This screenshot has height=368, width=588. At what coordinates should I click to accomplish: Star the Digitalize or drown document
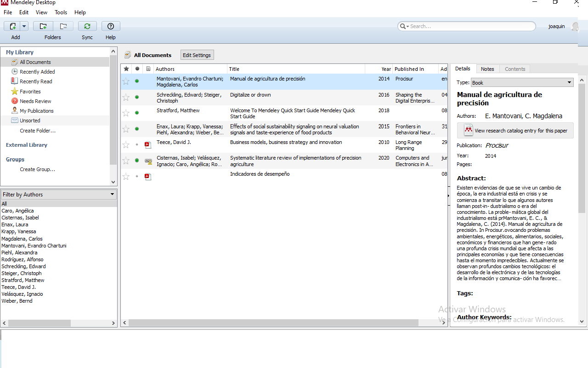[126, 97]
